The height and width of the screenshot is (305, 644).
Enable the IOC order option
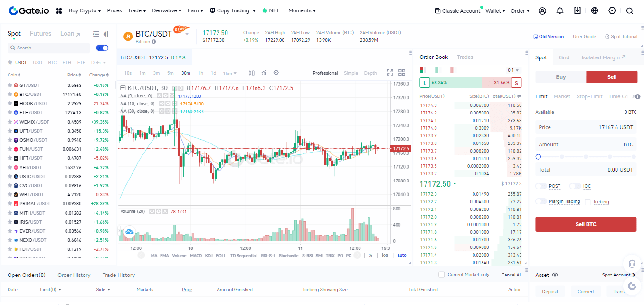pos(575,186)
